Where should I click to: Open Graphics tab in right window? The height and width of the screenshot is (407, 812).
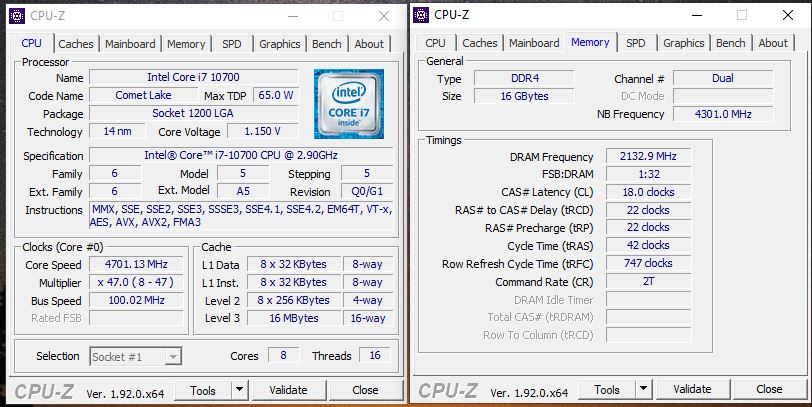(x=684, y=43)
